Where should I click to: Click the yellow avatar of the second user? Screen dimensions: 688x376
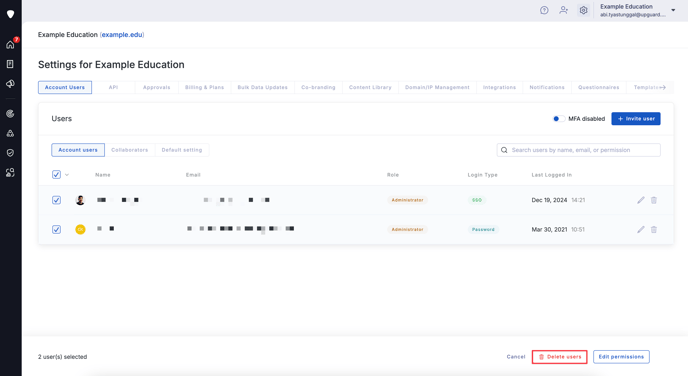[x=80, y=229]
